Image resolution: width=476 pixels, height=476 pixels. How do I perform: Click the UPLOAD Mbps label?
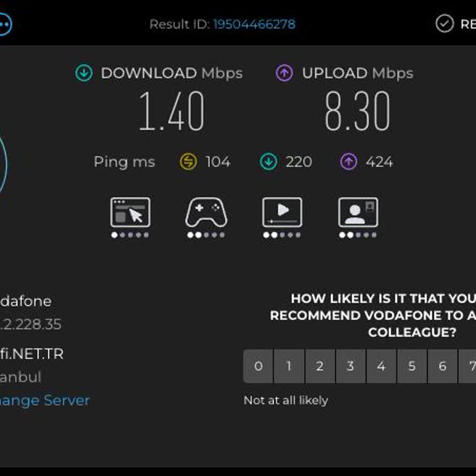(358, 74)
